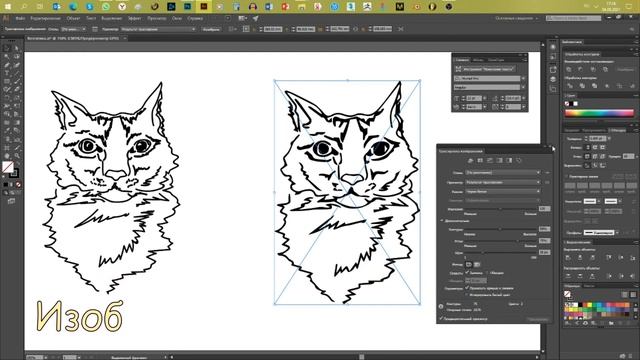Open the Эффект menu
Image resolution: width=640 pixels, height=360 pixels.
coord(134,18)
